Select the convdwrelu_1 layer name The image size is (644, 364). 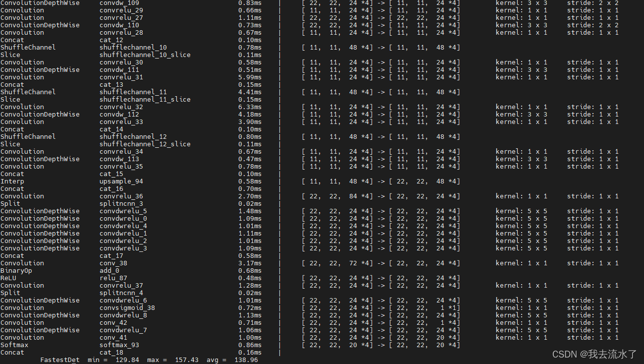coord(123,234)
